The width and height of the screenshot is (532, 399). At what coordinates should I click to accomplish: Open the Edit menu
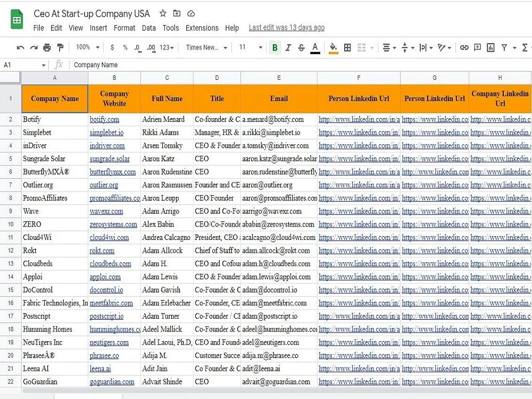click(56, 28)
